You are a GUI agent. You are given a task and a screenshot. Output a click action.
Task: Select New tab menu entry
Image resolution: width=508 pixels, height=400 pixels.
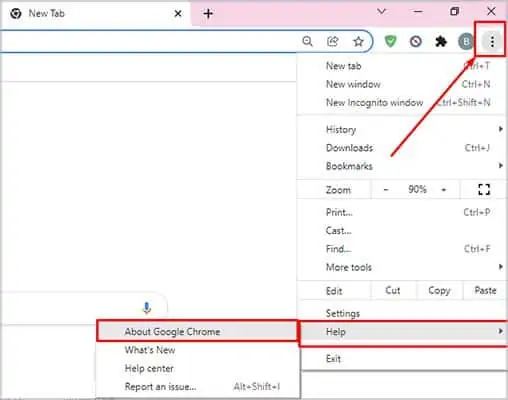pos(402,66)
